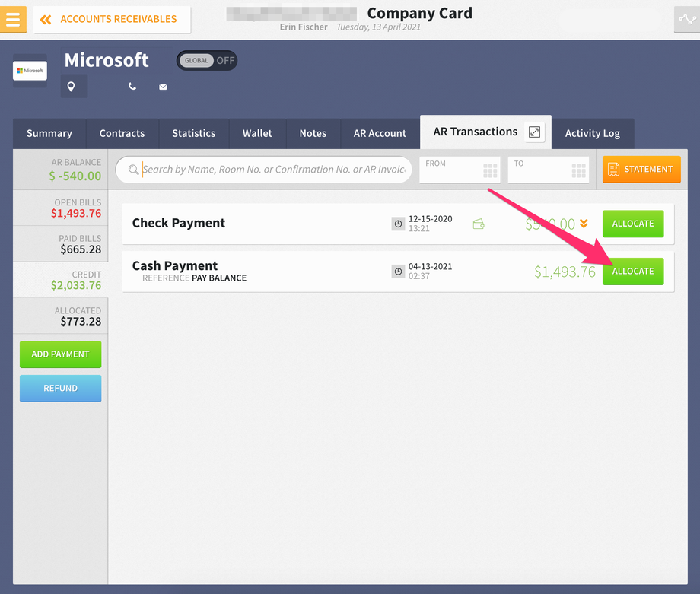Click the phone icon under Microsoft
Viewport: 700px width, 594px height.
[x=132, y=86]
